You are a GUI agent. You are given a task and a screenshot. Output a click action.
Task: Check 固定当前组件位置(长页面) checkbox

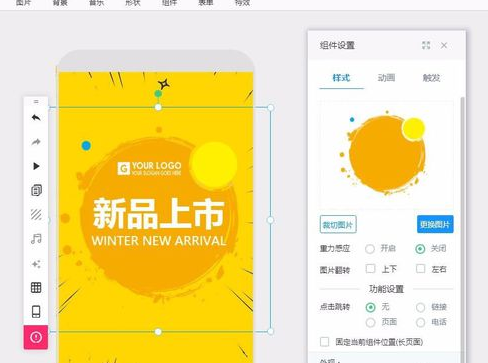pos(324,342)
